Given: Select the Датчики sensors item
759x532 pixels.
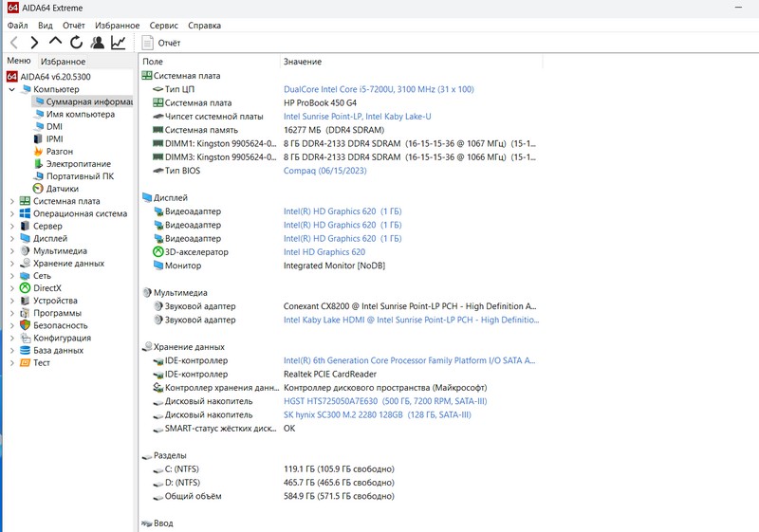Looking at the screenshot, I should tap(62, 188).
